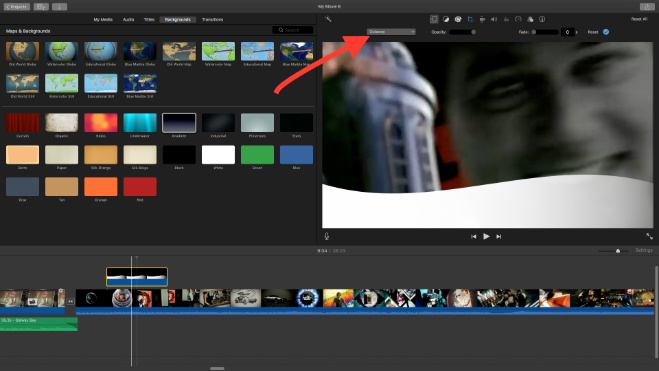Select the Watercolor Globe background

61,52
